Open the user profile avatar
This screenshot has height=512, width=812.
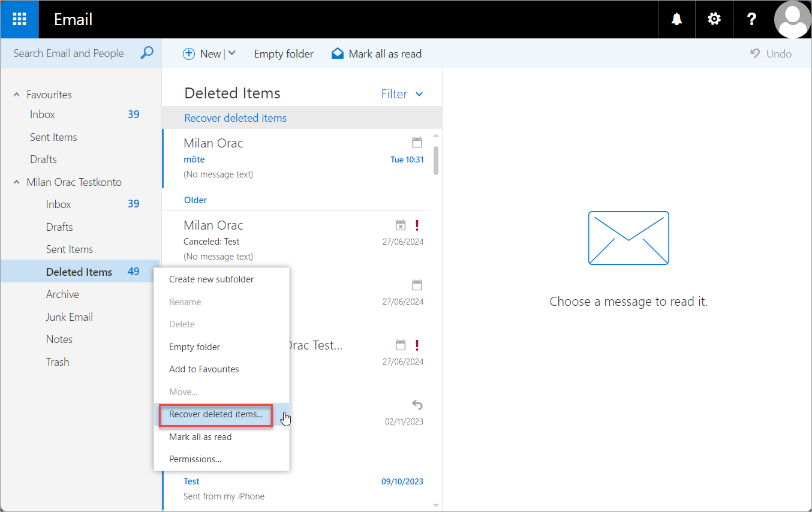tap(793, 19)
